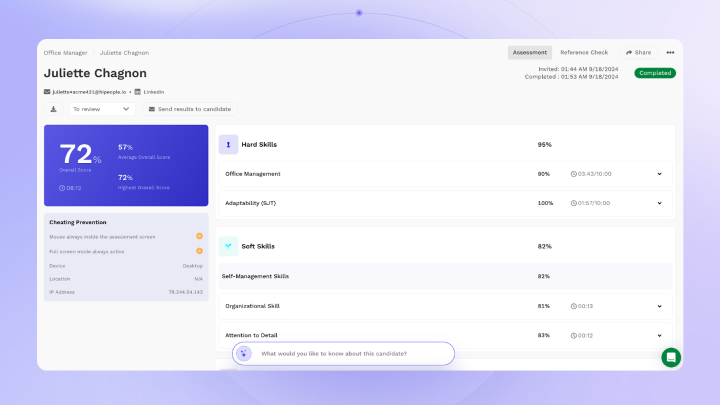Screen dimensions: 720x405
Task: Expand the Adaptability (SJT) row
Action: (x=659, y=203)
